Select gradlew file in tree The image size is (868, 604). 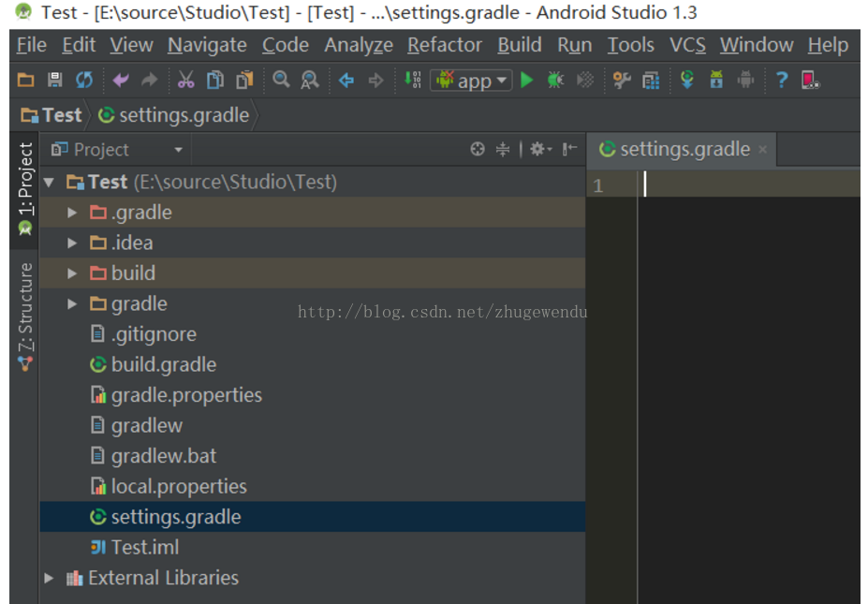point(313,426)
